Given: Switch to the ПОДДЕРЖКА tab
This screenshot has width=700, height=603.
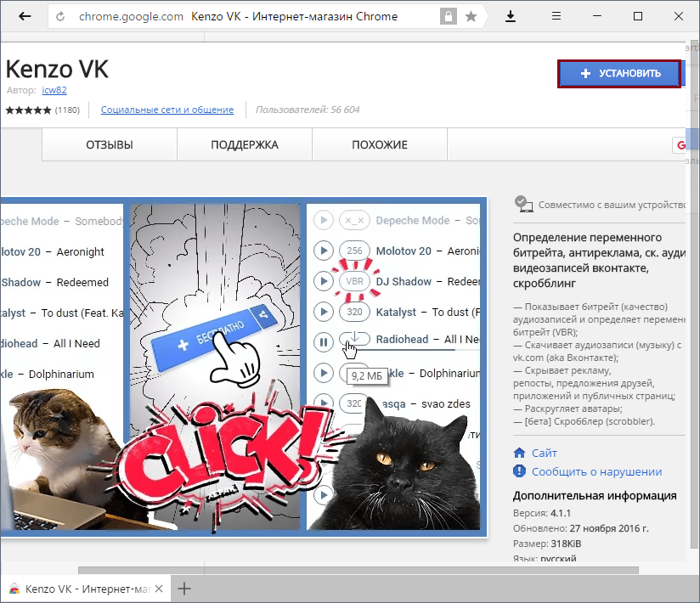Looking at the screenshot, I should click(245, 145).
